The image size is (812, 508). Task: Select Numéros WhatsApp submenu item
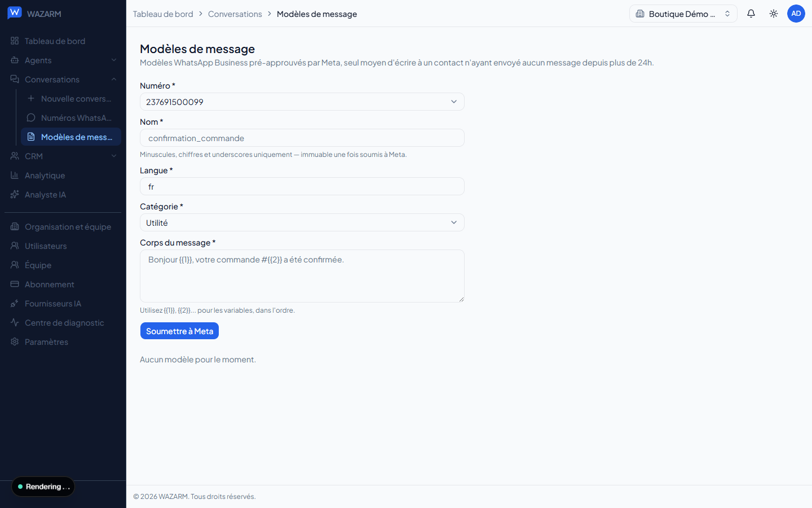point(71,118)
